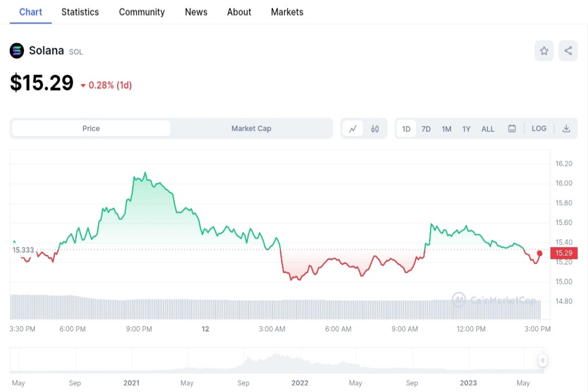The image size is (588, 392).
Task: Click the 14.80 price axis label
Action: point(564,301)
